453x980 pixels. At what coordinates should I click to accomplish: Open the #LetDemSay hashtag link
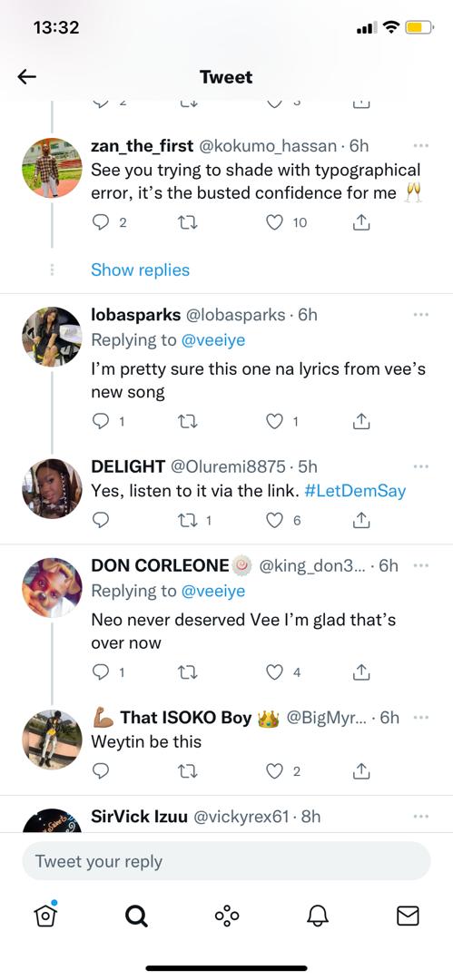click(x=355, y=491)
